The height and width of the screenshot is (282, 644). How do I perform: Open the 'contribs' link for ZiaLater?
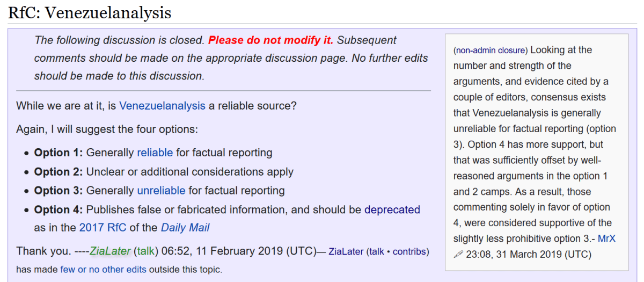click(x=409, y=251)
